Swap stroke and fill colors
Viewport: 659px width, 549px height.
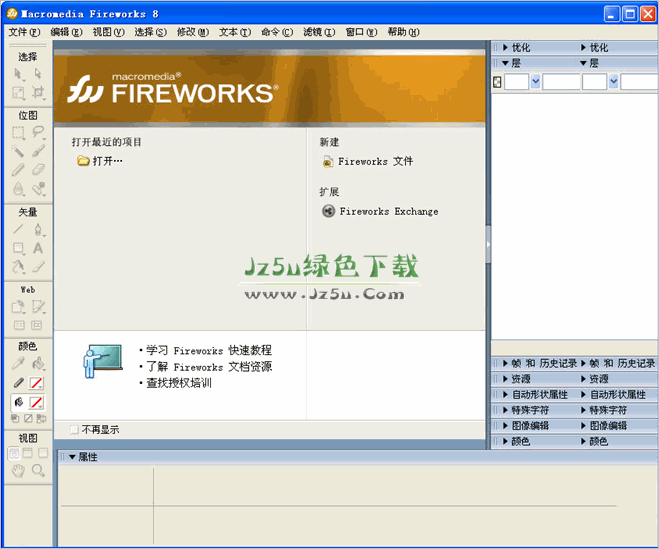41,419
